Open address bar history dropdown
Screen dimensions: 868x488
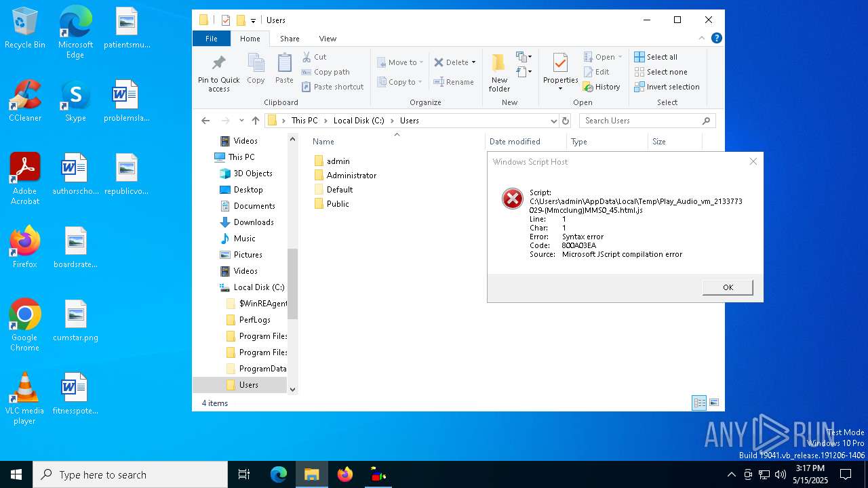(x=553, y=121)
